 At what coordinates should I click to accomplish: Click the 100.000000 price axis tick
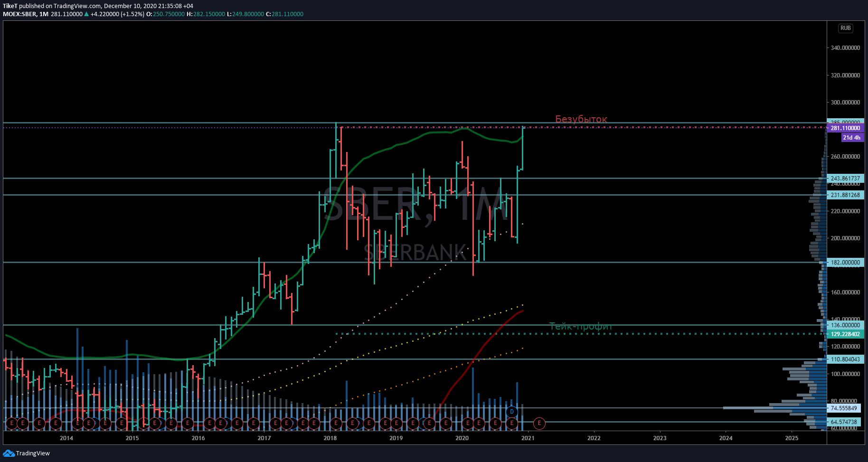tap(845, 374)
